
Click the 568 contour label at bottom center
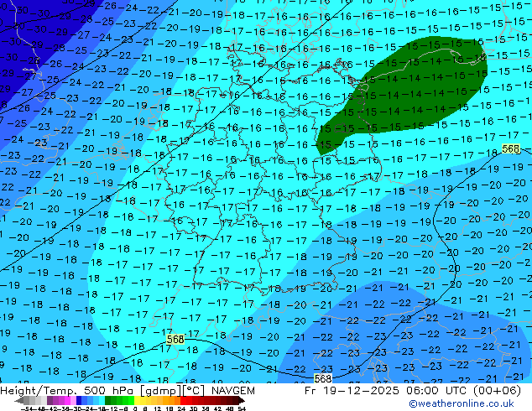[x=323, y=378]
